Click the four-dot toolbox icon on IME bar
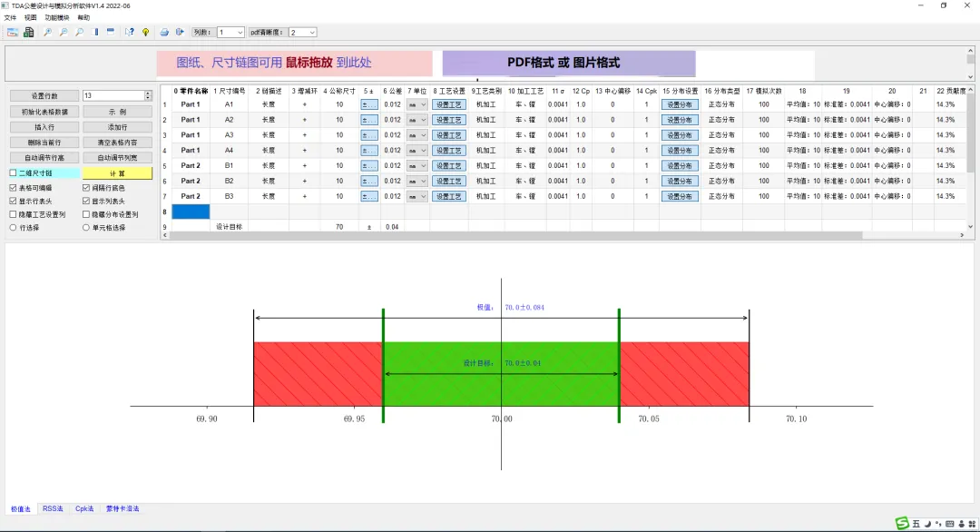The height and width of the screenshot is (532, 980). [972, 524]
